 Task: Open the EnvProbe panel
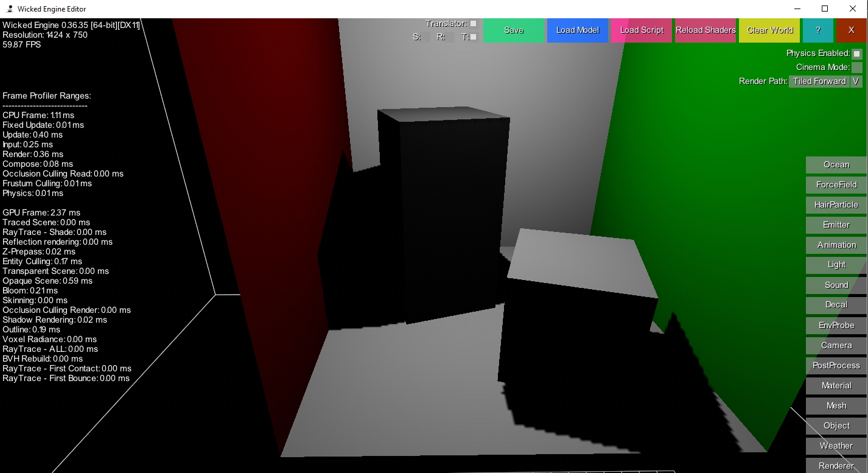[x=836, y=326]
